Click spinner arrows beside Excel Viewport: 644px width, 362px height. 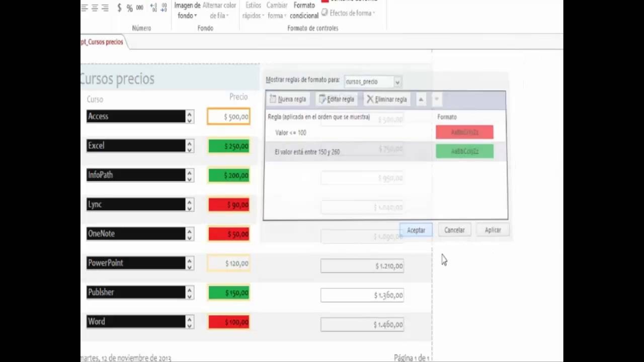190,146
